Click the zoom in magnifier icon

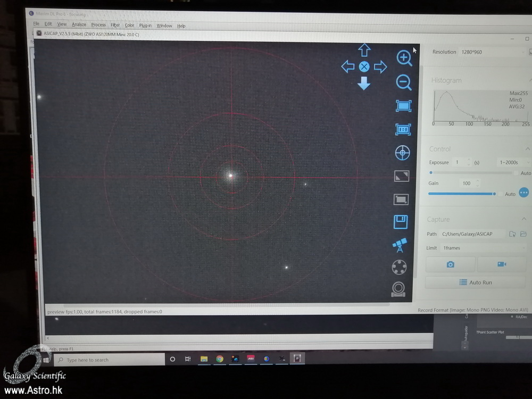point(404,58)
